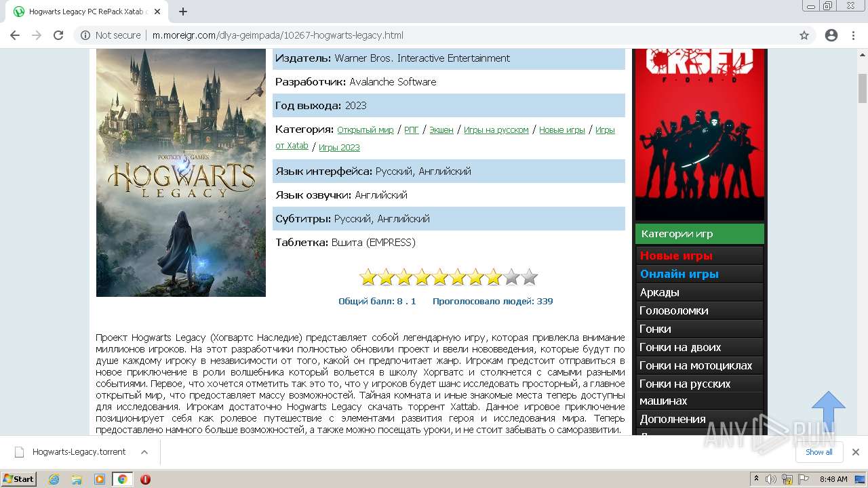The height and width of the screenshot is (488, 868).
Task: Open the Новые игры category link in info table
Action: (562, 130)
